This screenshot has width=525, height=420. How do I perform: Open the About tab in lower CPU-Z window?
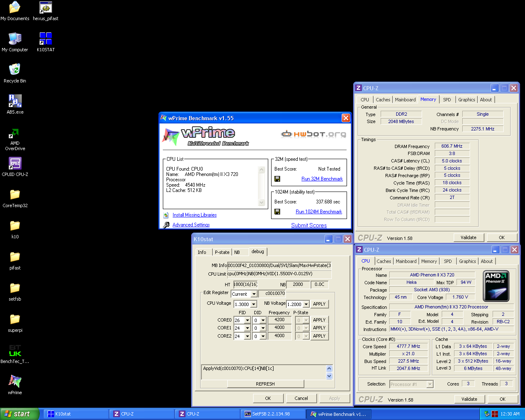(x=487, y=261)
